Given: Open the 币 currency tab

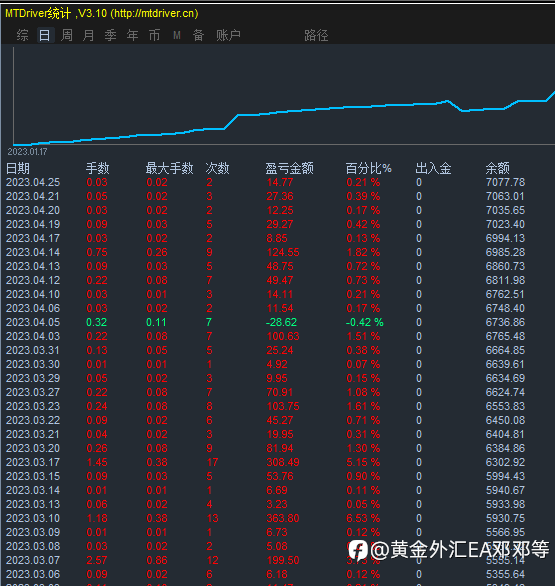Looking at the screenshot, I should [x=154, y=36].
